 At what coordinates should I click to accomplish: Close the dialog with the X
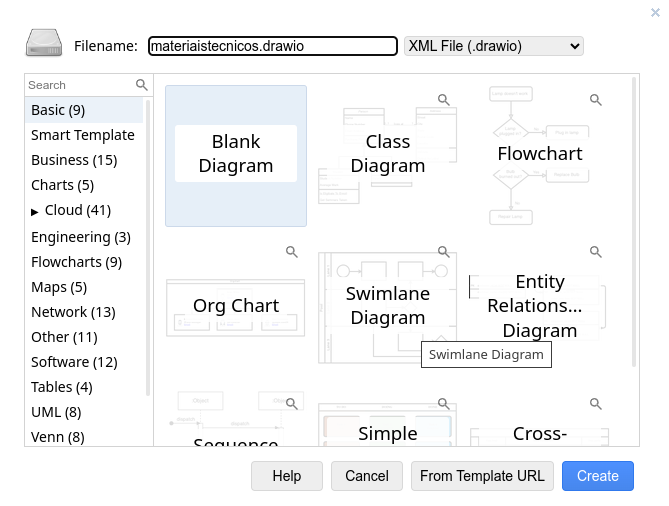[655, 12]
